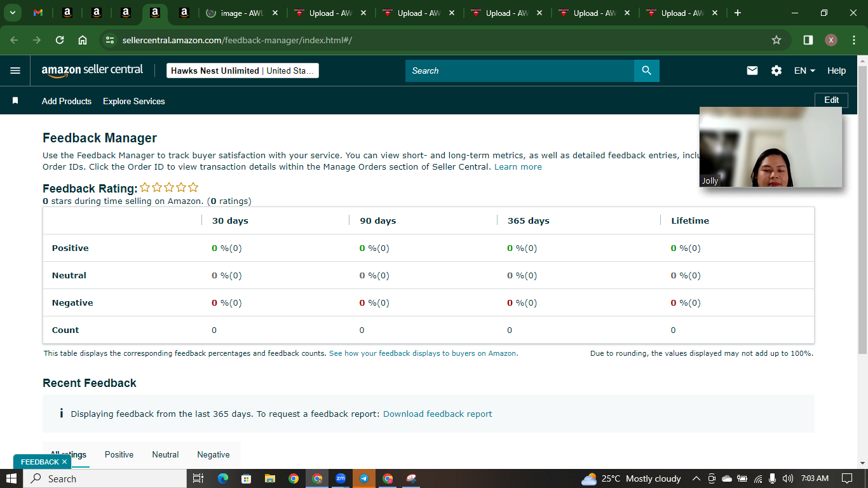Open File Explorer from the taskbar
868x488 pixels.
point(269,478)
